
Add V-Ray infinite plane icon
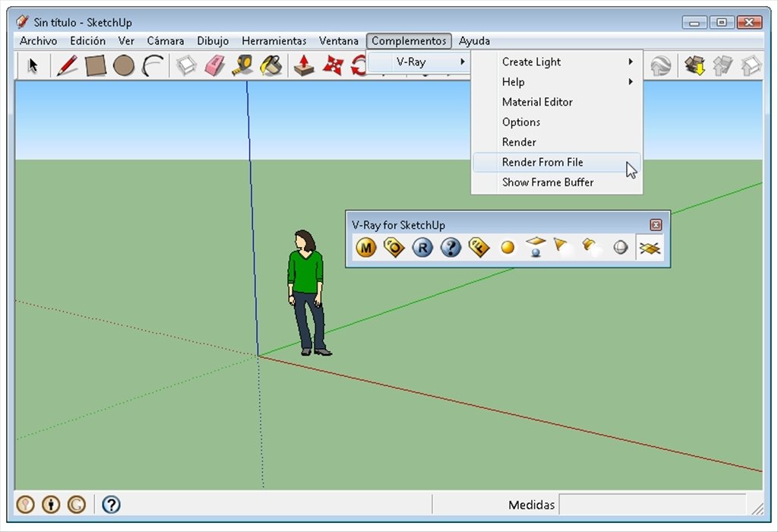(650, 248)
